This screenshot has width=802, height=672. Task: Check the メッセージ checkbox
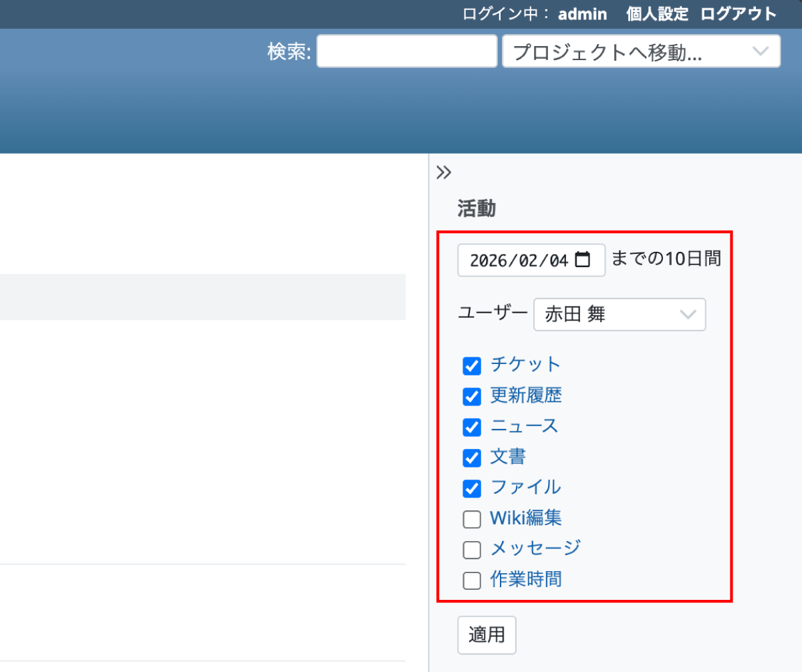[x=472, y=550]
